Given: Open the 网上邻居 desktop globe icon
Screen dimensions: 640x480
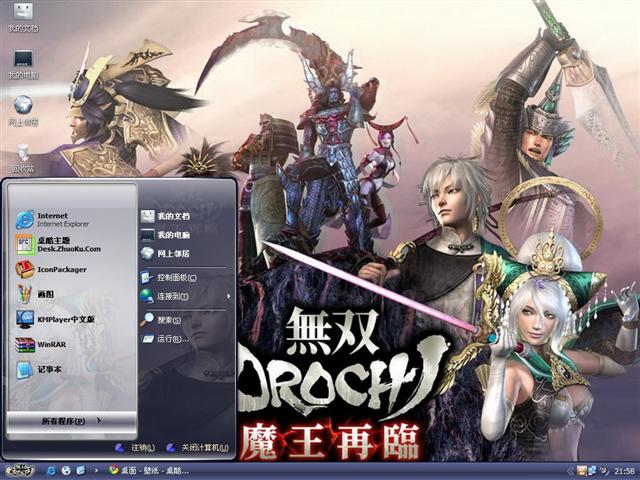Looking at the screenshot, I should [23, 111].
